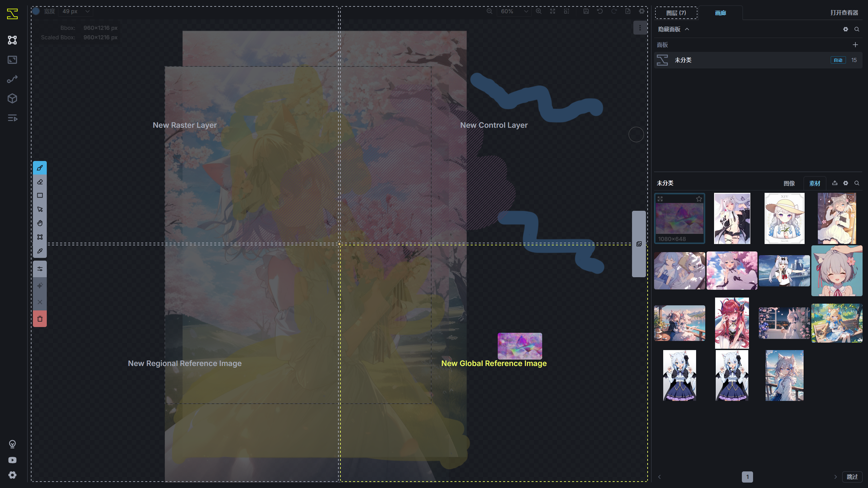The height and width of the screenshot is (488, 868).
Task: Select the Brush tool in canvas toolbar
Action: click(40, 168)
